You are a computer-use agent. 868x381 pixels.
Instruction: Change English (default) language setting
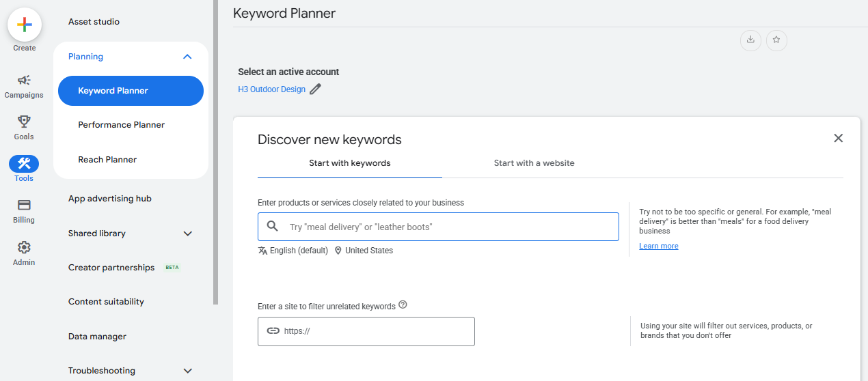click(x=299, y=251)
